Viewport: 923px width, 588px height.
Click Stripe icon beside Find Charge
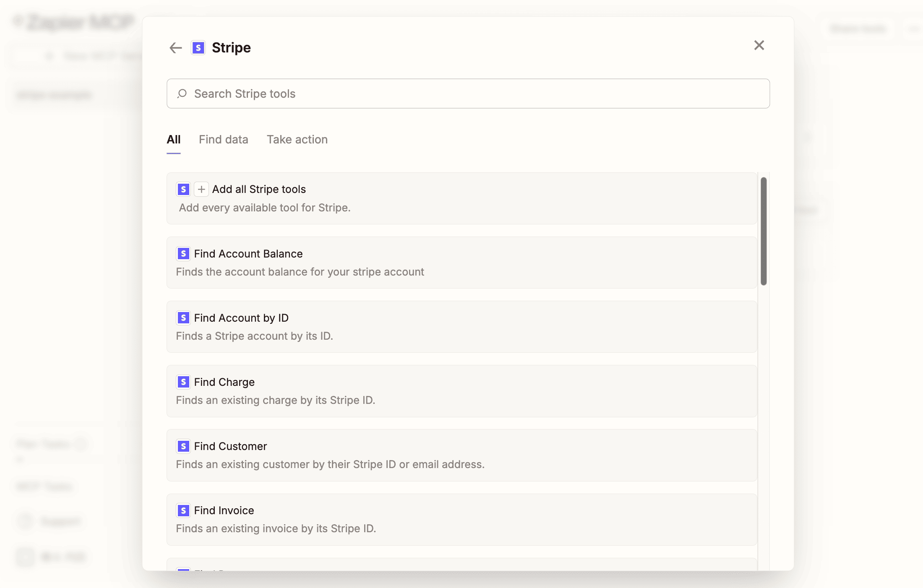click(183, 382)
